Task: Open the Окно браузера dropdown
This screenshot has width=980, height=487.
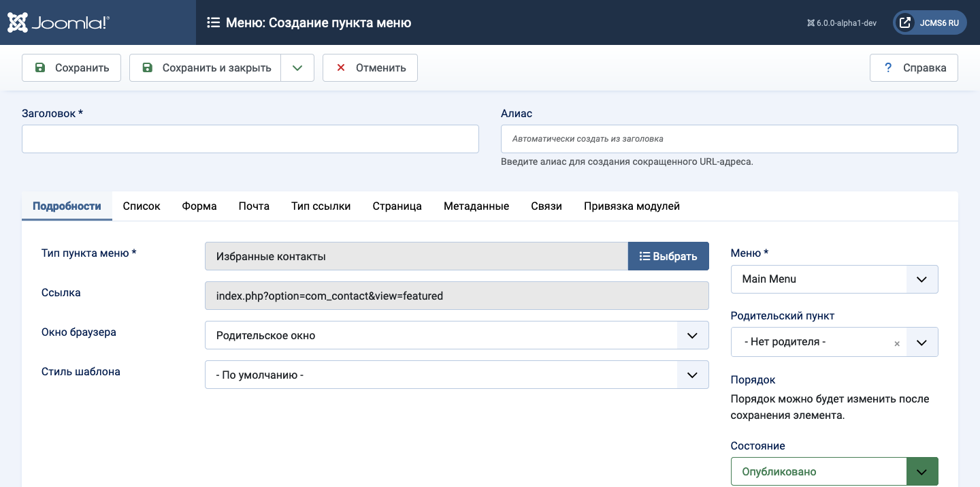Action: pos(692,335)
